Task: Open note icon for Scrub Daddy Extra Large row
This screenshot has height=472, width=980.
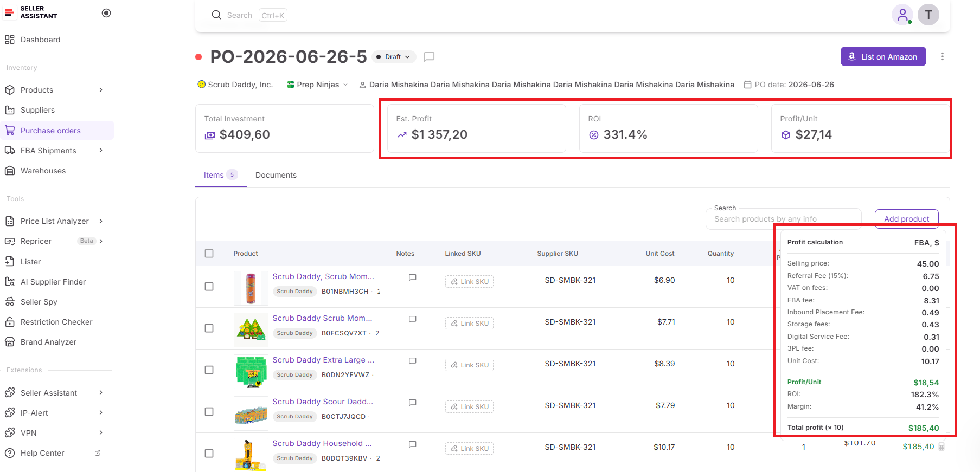Action: click(412, 361)
